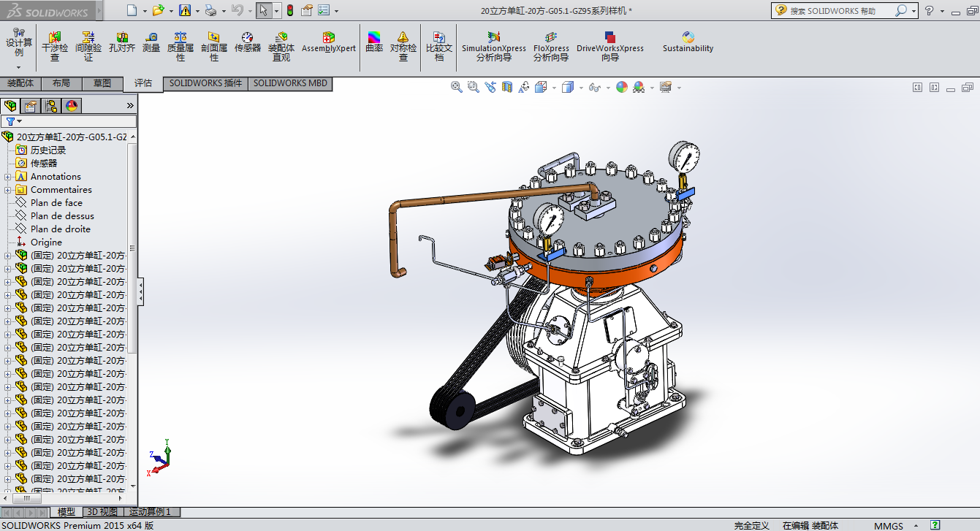The image size is (980, 531).
Task: Switch to SOLIDWORKS MBD tab
Action: pos(290,84)
